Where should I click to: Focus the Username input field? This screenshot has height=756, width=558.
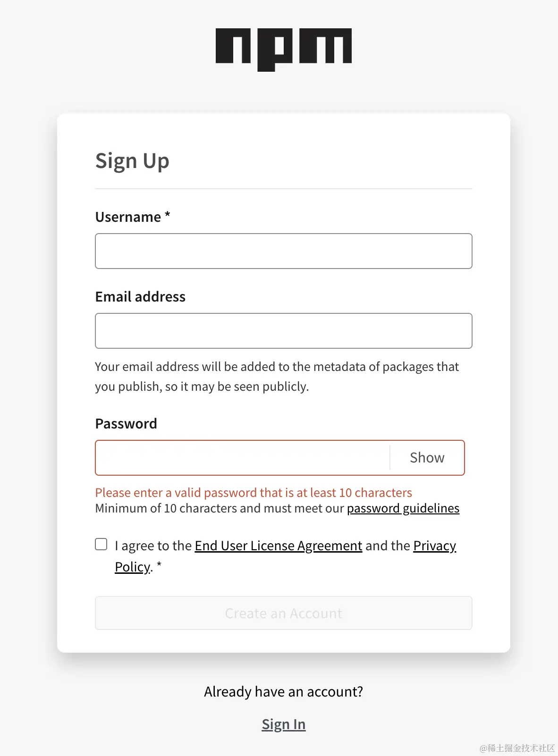click(x=283, y=251)
